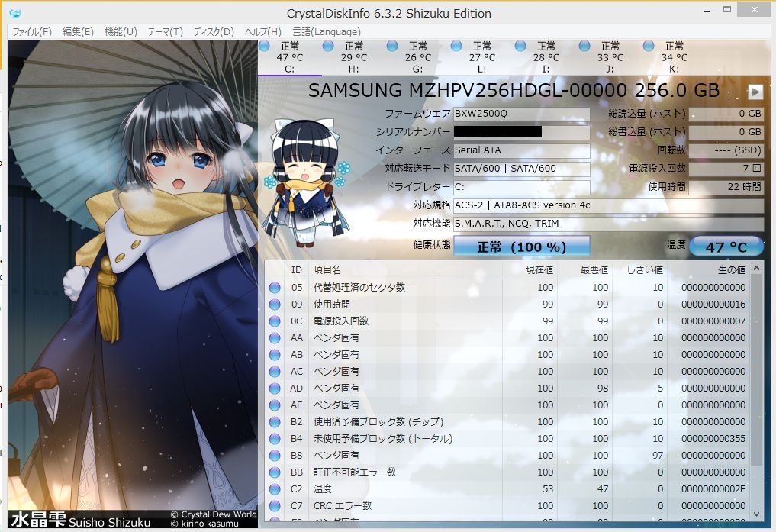
Task: Click the 電源投入回数 value 7 回
Action: pyautogui.click(x=726, y=169)
